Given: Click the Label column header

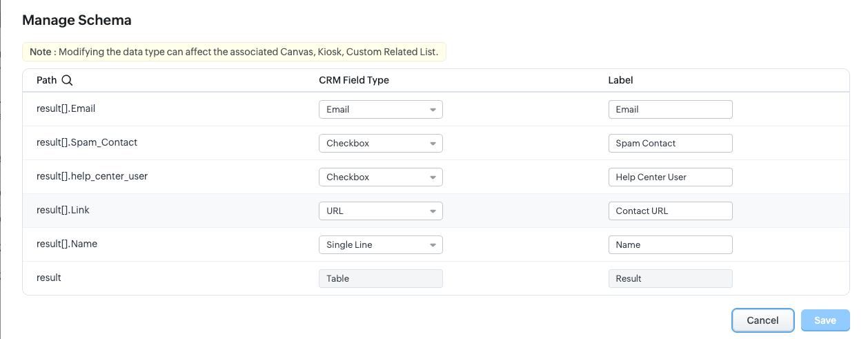Looking at the screenshot, I should click(620, 80).
